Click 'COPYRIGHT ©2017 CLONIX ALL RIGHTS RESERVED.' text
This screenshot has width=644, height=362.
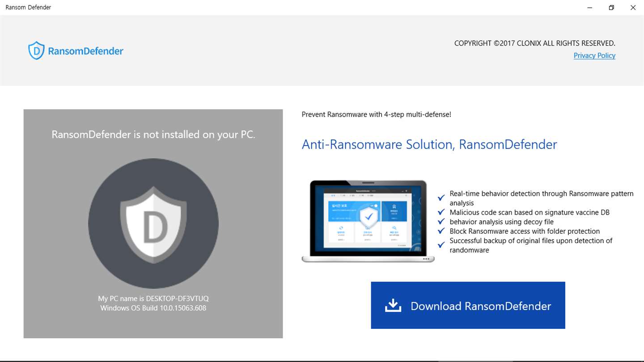535,43
